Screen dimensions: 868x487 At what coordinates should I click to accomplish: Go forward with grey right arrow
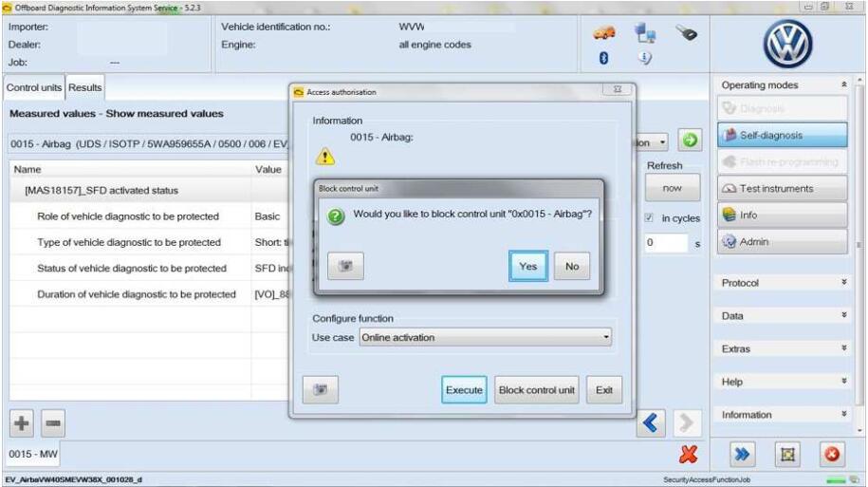(687, 423)
